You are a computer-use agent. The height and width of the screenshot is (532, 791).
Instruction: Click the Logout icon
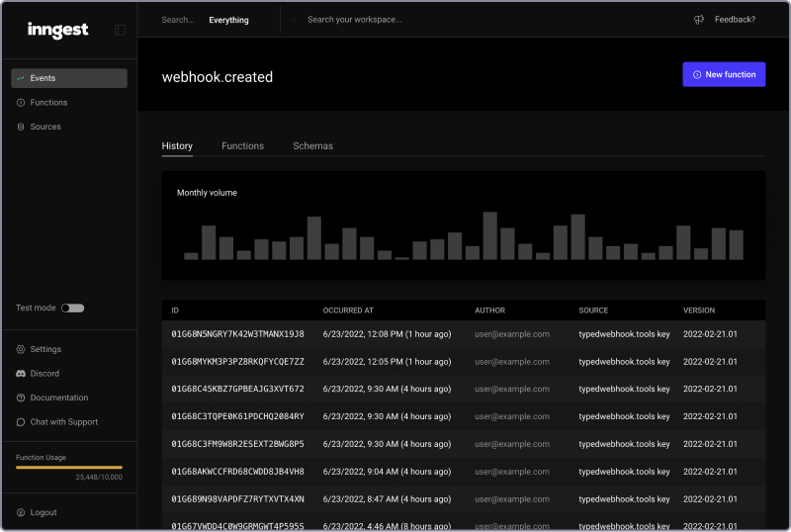point(21,512)
